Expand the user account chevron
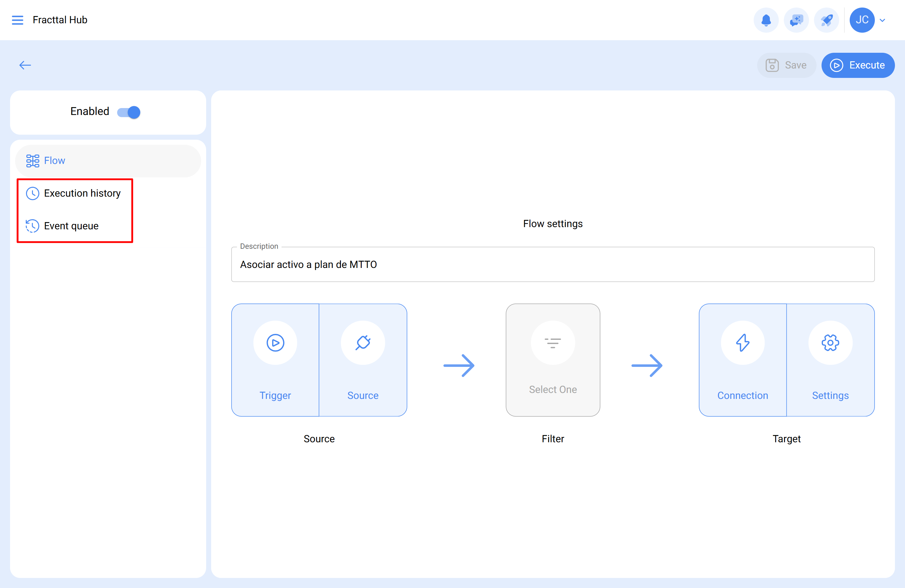Viewport: 905px width, 588px height. pyautogui.click(x=883, y=20)
